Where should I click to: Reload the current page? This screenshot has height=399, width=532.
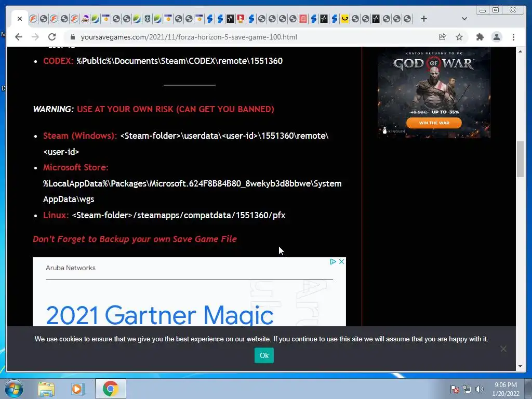click(52, 37)
